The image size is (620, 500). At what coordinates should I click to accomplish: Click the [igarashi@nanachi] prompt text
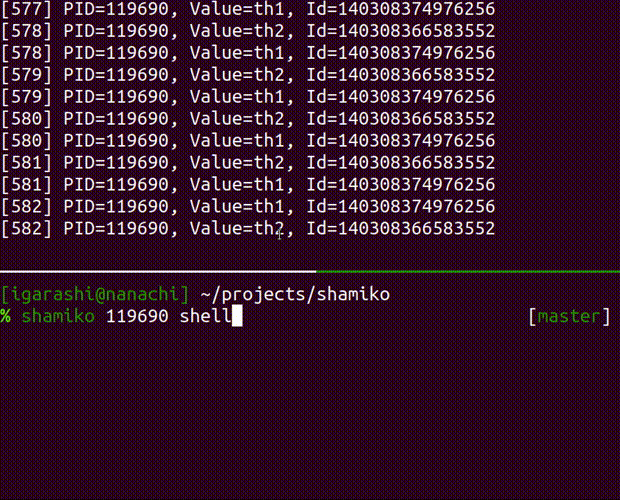(95, 294)
